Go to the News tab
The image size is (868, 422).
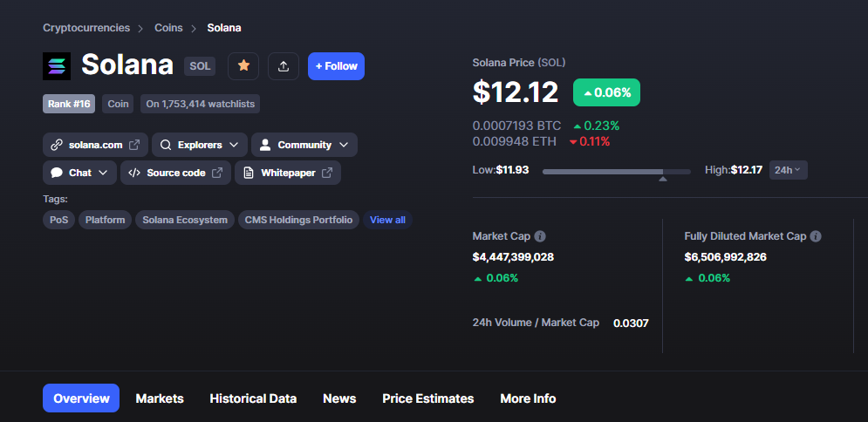click(x=339, y=398)
